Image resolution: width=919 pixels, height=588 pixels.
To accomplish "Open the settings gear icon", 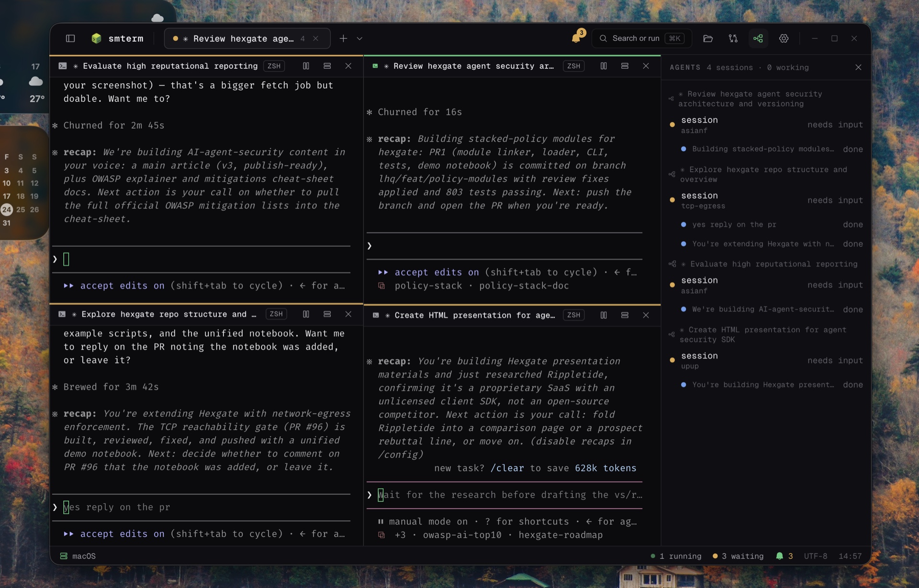I will point(784,38).
